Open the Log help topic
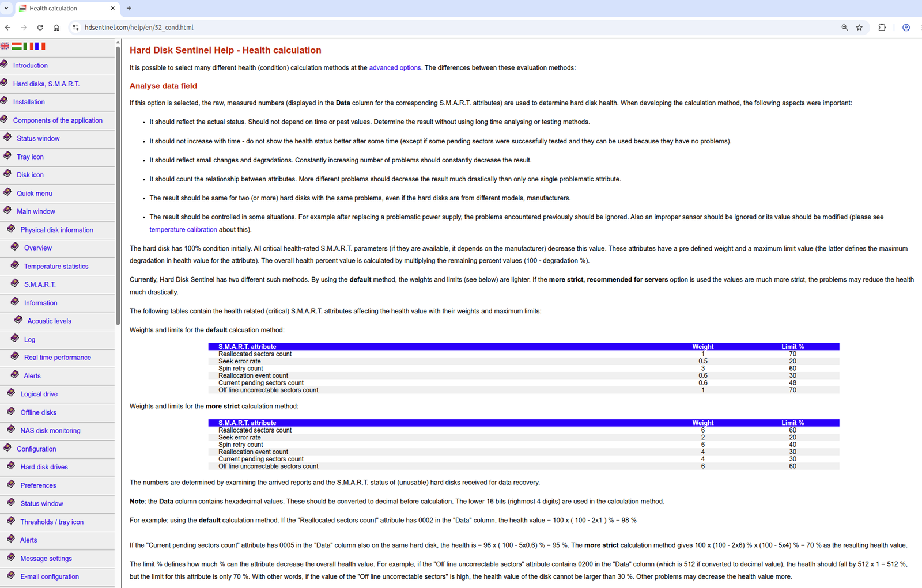The image size is (922, 588). 29,340
